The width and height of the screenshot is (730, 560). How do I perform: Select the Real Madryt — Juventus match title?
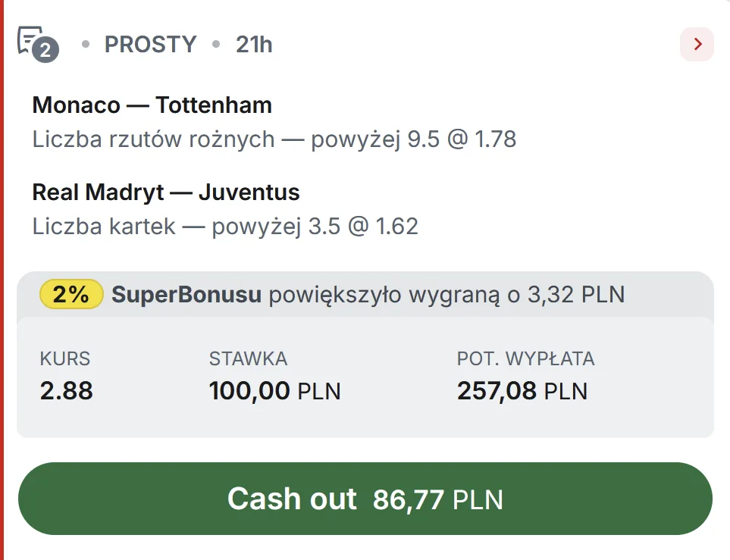coord(165,192)
